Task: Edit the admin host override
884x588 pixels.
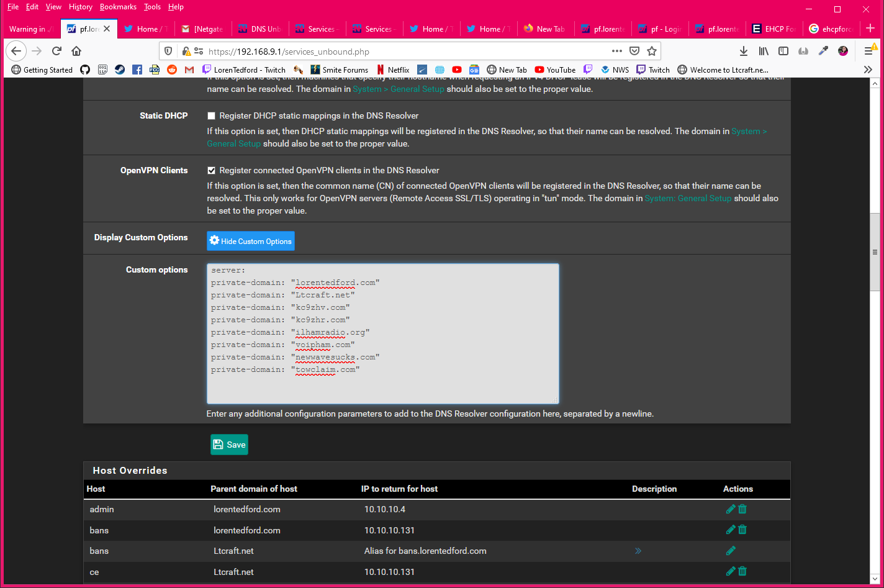Action: click(x=731, y=509)
